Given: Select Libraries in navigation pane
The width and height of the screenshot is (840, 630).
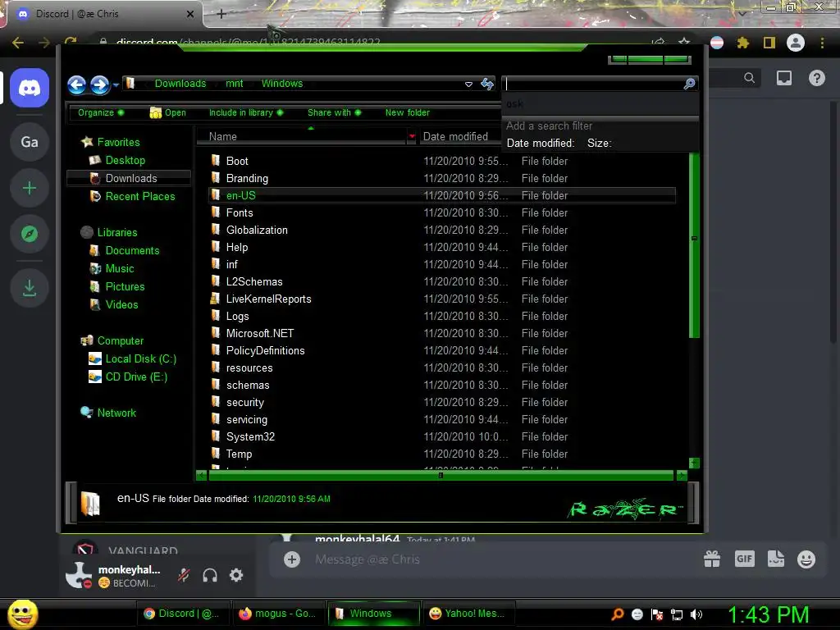Looking at the screenshot, I should (117, 232).
